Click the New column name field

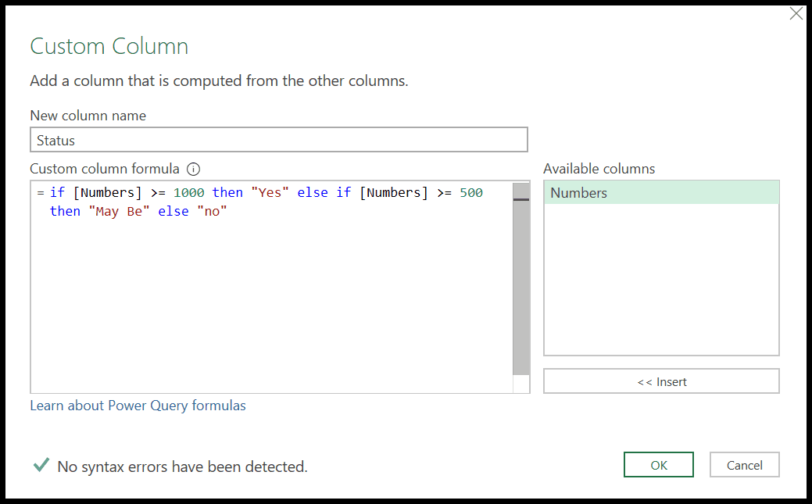tap(279, 140)
